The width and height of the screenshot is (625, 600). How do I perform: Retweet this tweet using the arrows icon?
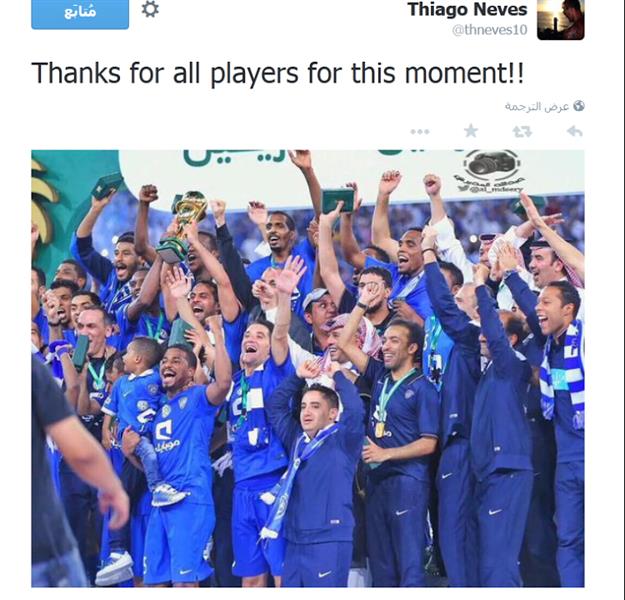(522, 131)
